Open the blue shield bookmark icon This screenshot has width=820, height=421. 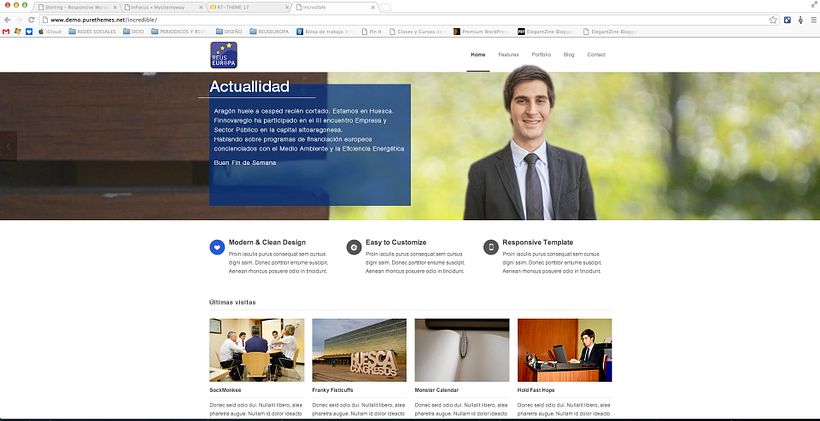29,31
